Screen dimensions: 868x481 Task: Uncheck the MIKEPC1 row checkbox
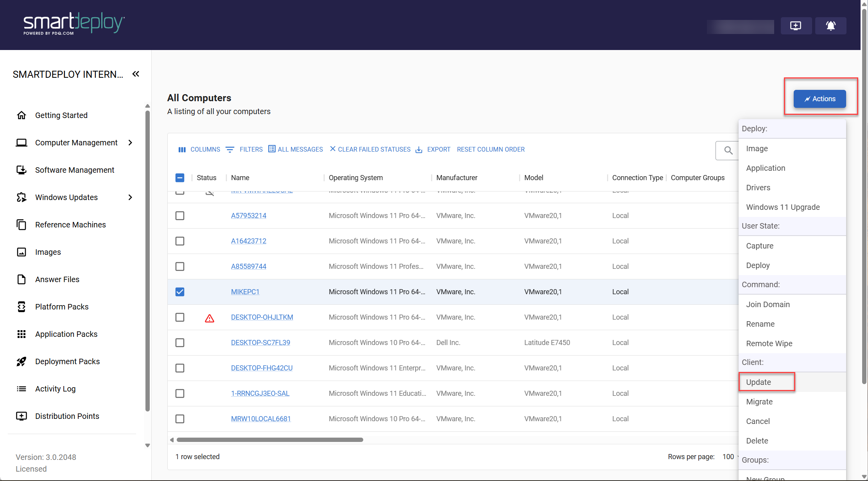click(x=180, y=292)
